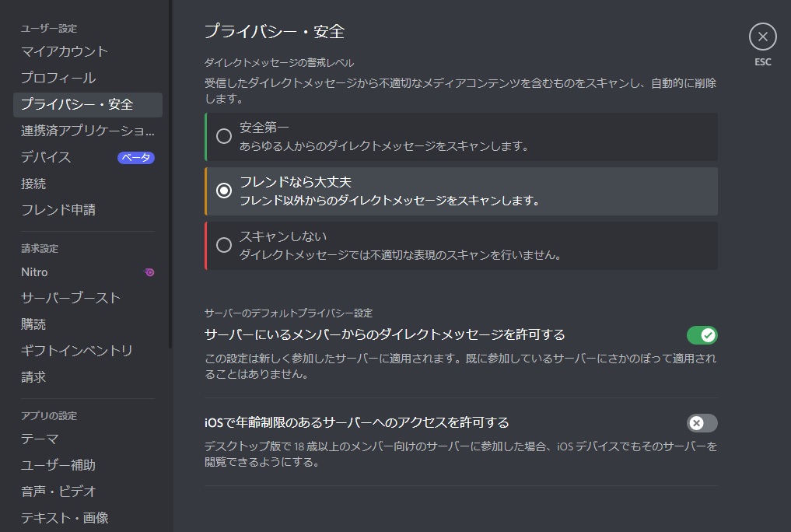Select the 安全第一 radio option

[x=224, y=136]
